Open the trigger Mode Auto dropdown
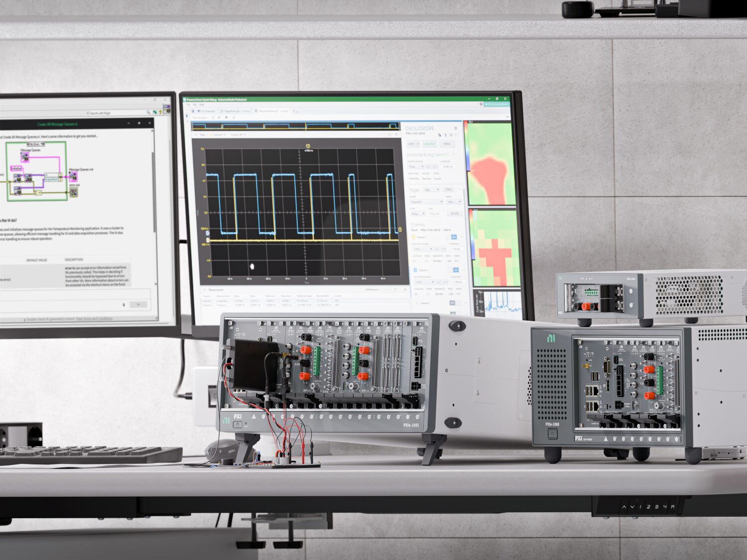This screenshot has height=560, width=747. tap(454, 202)
